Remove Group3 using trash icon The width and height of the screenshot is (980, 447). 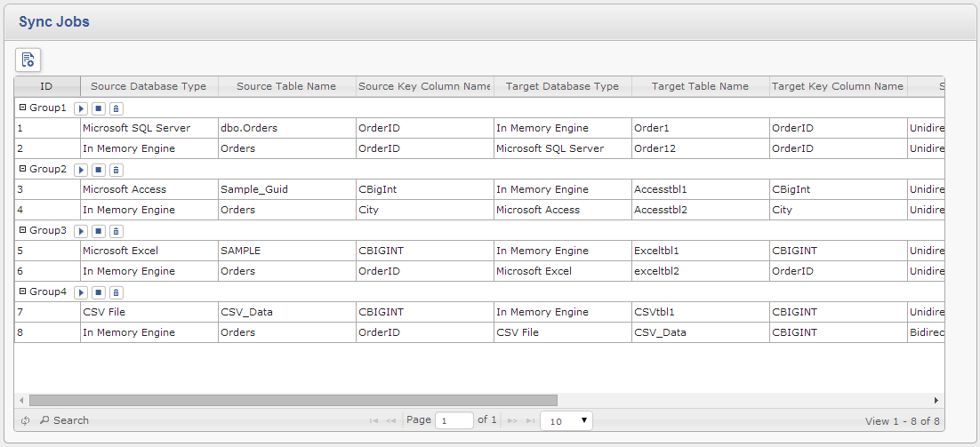pyautogui.click(x=116, y=232)
